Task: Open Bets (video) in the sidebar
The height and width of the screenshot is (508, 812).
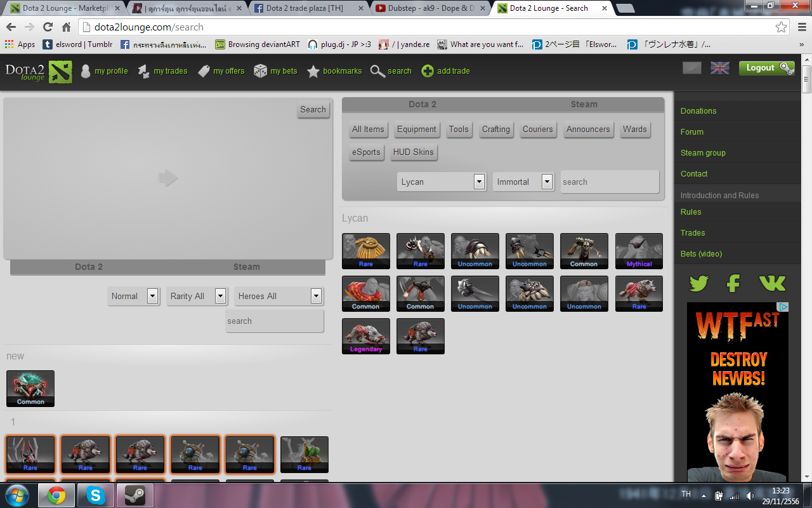Action: 702,254
